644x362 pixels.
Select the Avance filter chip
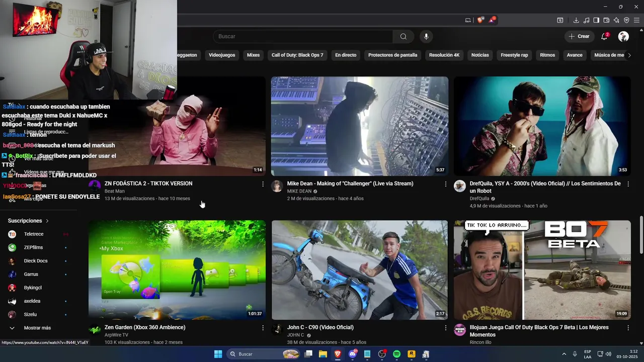click(x=575, y=55)
